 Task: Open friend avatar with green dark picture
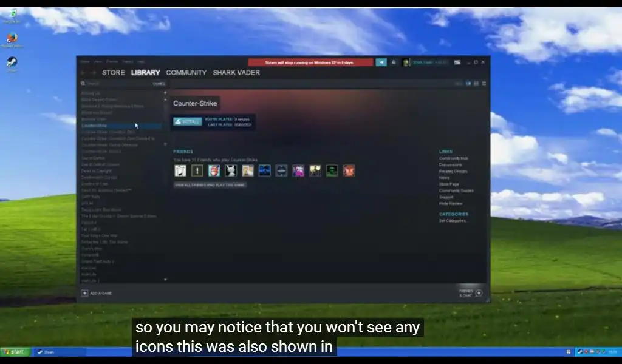[x=332, y=170]
